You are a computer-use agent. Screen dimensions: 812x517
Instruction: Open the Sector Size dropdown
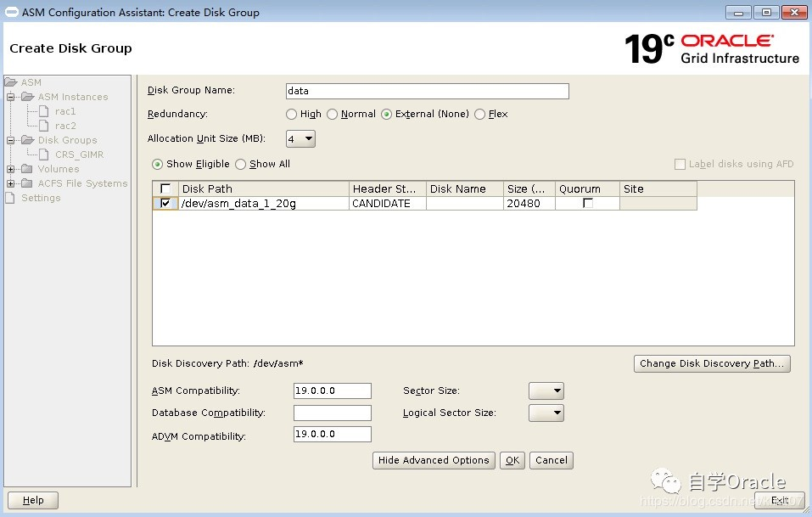[546, 391]
